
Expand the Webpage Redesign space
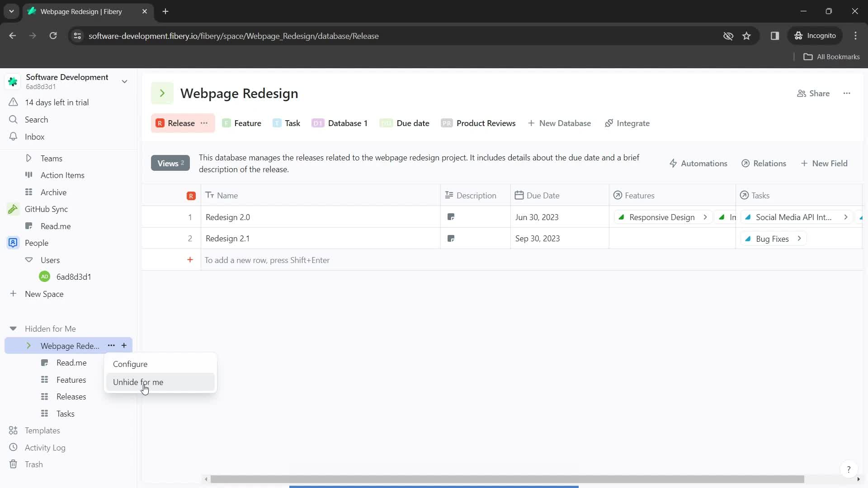pyautogui.click(x=28, y=346)
